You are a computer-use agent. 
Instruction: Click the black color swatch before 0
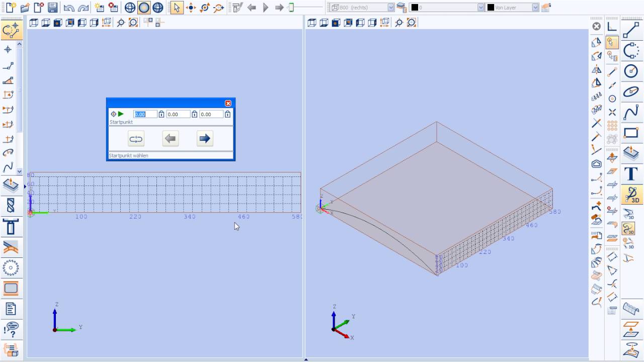415,8
